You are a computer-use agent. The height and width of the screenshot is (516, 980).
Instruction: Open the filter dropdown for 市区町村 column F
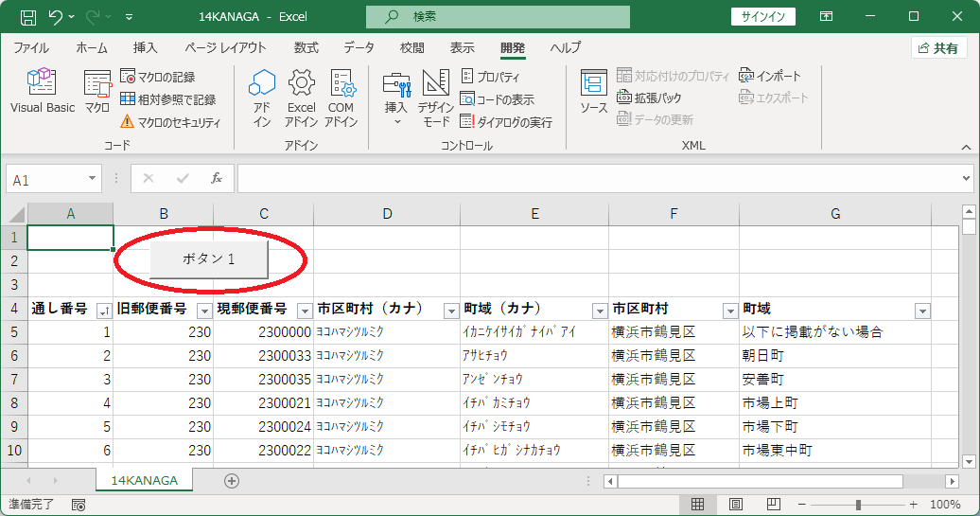(x=730, y=311)
